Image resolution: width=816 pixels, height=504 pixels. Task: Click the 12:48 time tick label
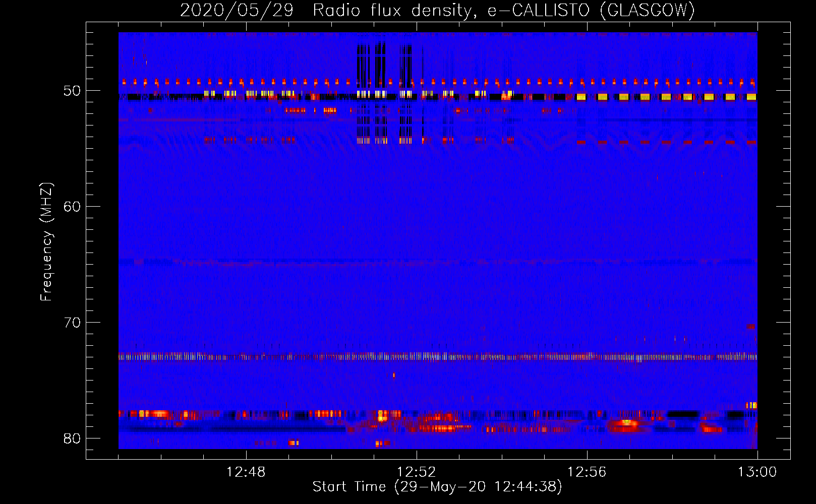246,472
